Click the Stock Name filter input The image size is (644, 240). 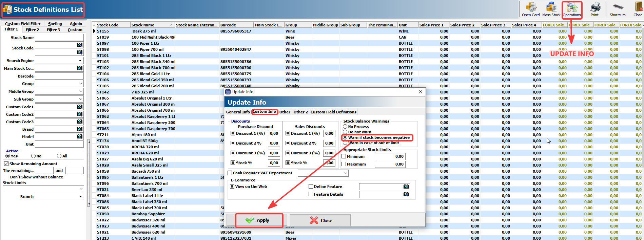[59, 38]
